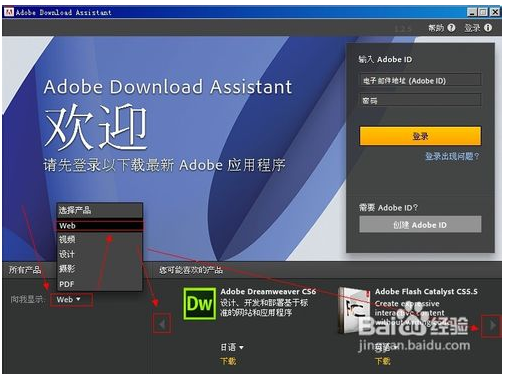506x376 pixels.
Task: Select PDF in the product list
Action: (x=100, y=284)
